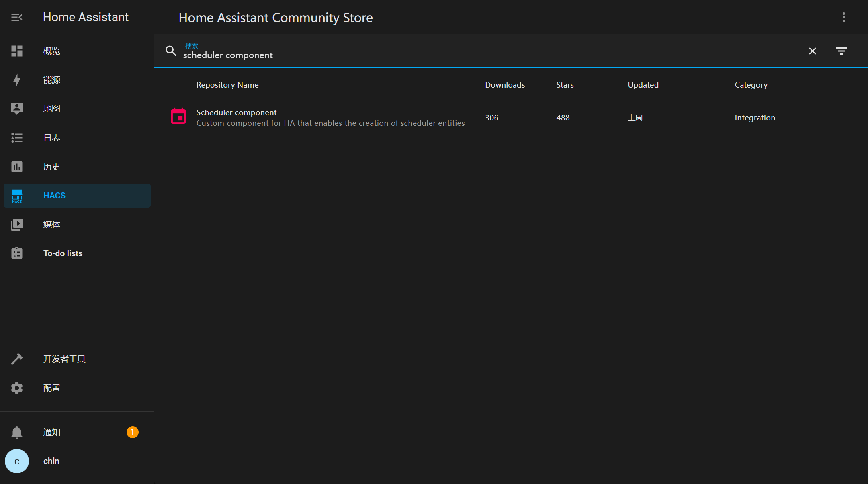Image resolution: width=868 pixels, height=484 pixels.
Task: Click the Scheduler component calendar icon
Action: [178, 116]
